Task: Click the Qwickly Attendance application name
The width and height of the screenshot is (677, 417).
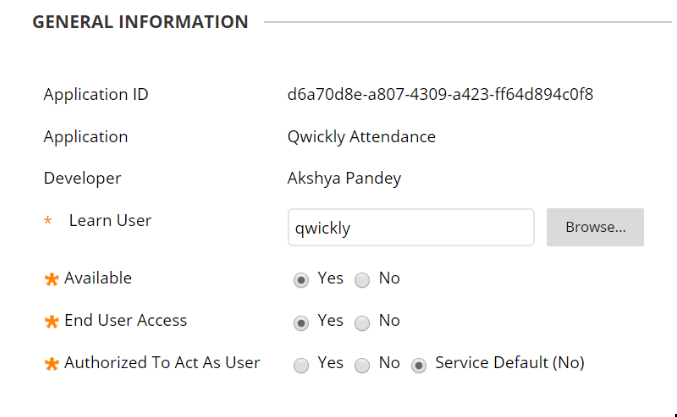Action: pos(361,137)
